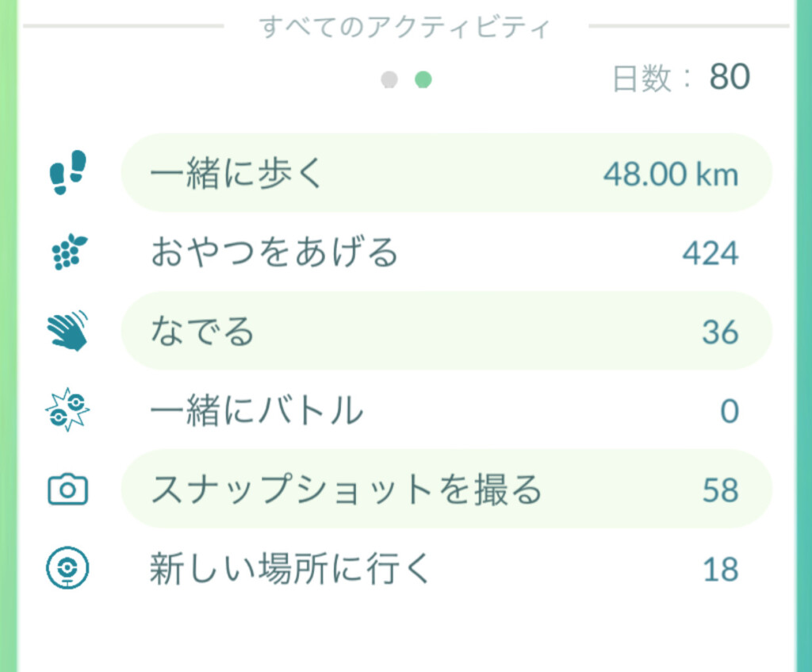Tap the 424 treats count
The image size is (812, 672).
click(x=710, y=254)
